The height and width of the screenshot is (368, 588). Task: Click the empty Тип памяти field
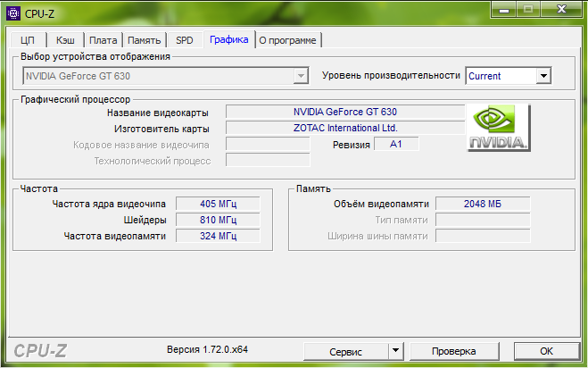tap(483, 220)
